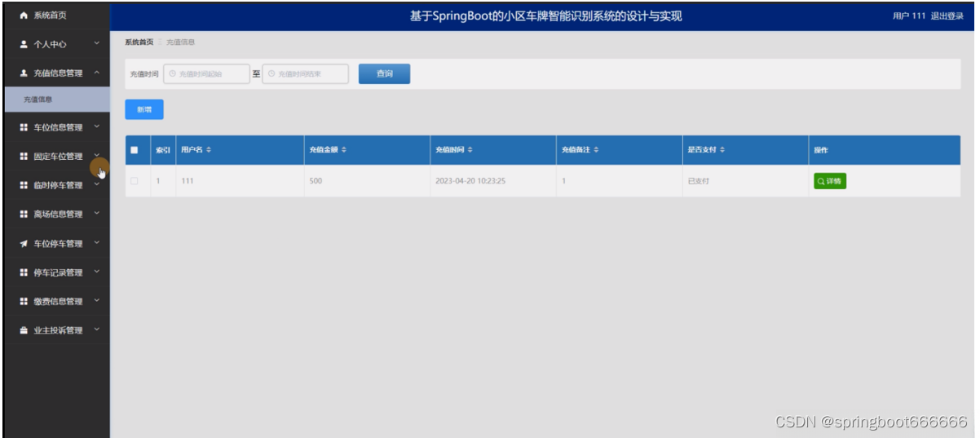
Task: Collapse the 充值信息管理 menu chevron
Action: 97,73
